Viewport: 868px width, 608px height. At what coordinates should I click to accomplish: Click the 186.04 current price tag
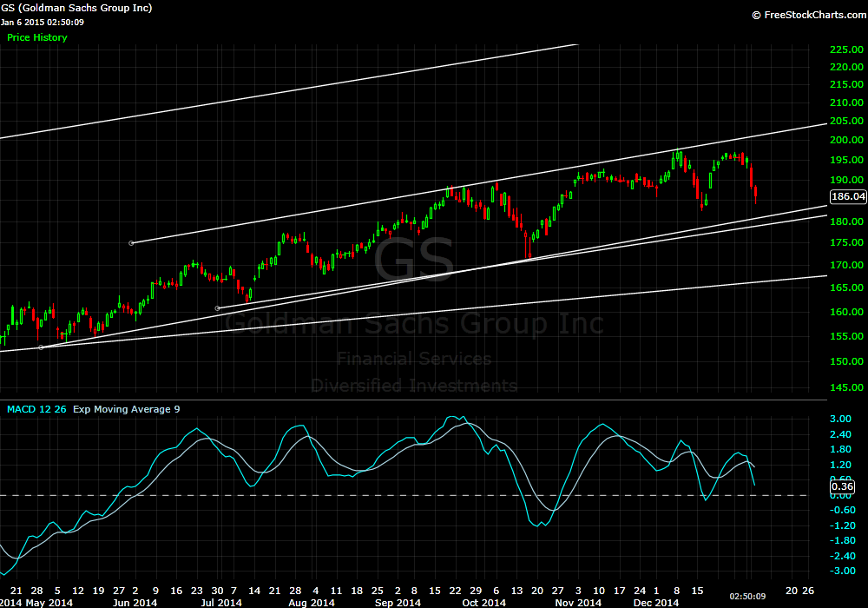pos(848,196)
